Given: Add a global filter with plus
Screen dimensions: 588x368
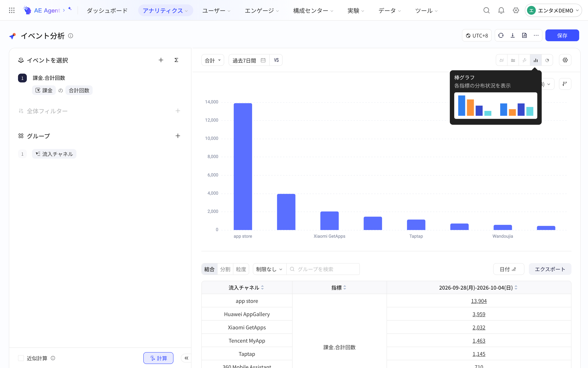Looking at the screenshot, I should [x=178, y=111].
